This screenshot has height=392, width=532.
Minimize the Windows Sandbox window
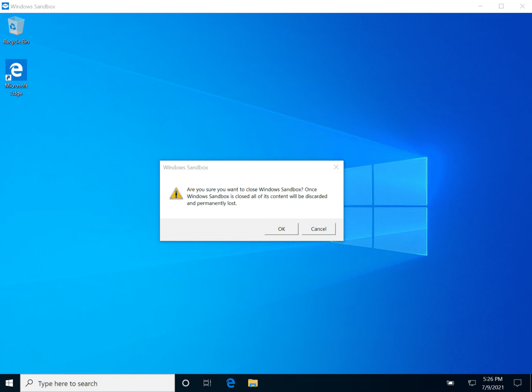(480, 6)
